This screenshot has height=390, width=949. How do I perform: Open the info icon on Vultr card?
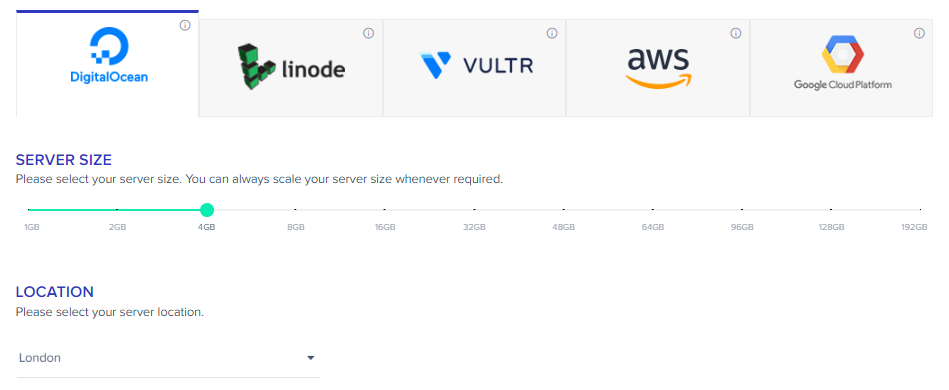pos(552,33)
